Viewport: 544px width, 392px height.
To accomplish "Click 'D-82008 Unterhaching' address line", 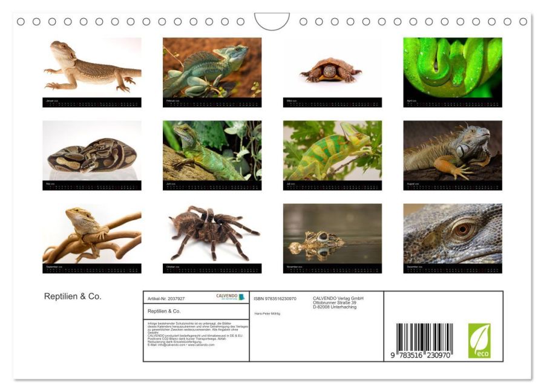I will click(335, 307).
